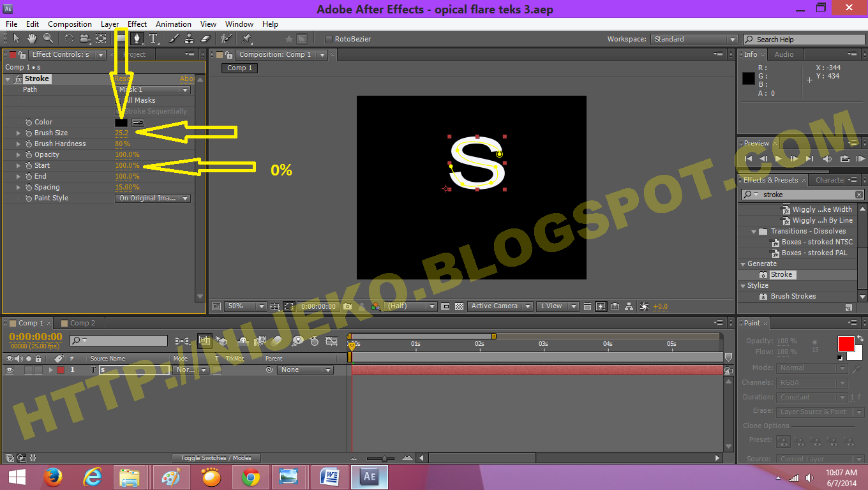Toggle stopwatch for the Start property

coord(28,165)
